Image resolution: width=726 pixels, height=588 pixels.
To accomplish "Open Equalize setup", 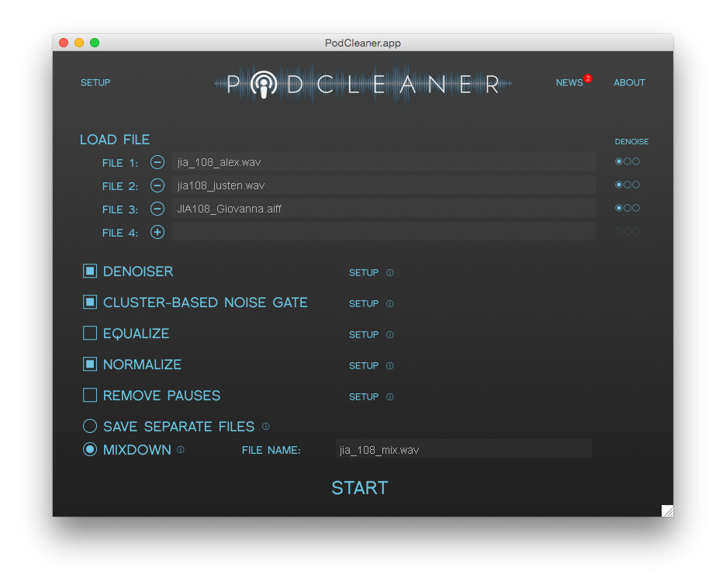I will pyautogui.click(x=364, y=335).
